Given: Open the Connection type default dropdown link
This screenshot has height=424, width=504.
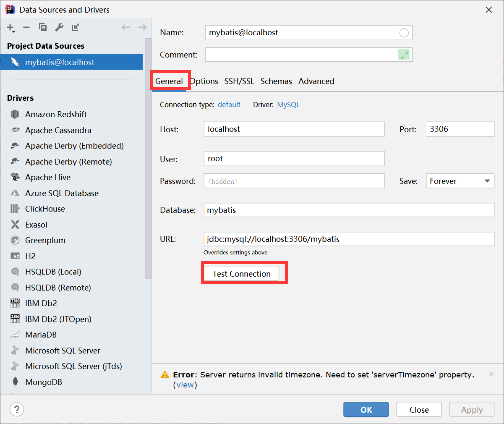Looking at the screenshot, I should click(x=229, y=105).
